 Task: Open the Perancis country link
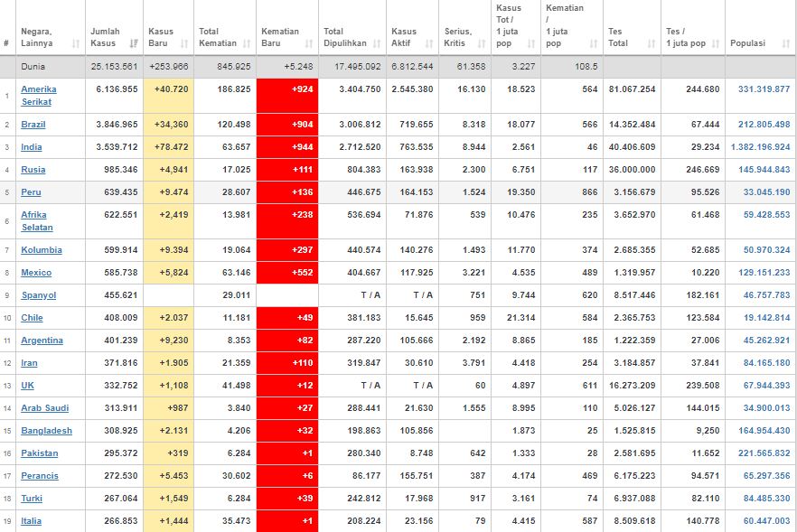point(40,476)
